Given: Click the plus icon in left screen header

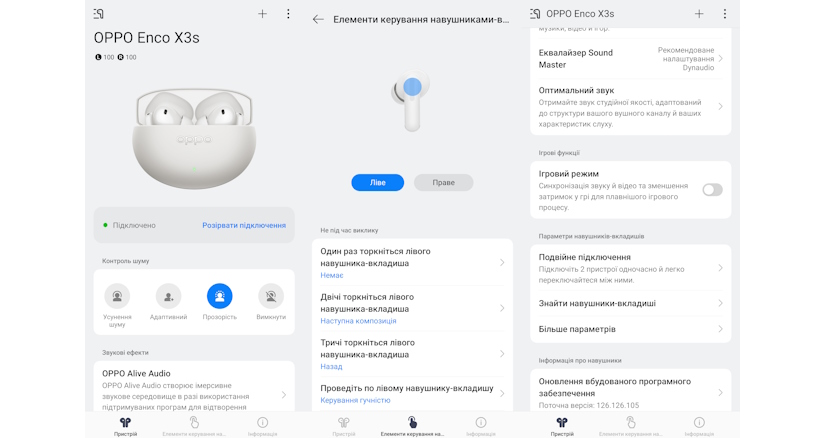Looking at the screenshot, I should (x=262, y=14).
